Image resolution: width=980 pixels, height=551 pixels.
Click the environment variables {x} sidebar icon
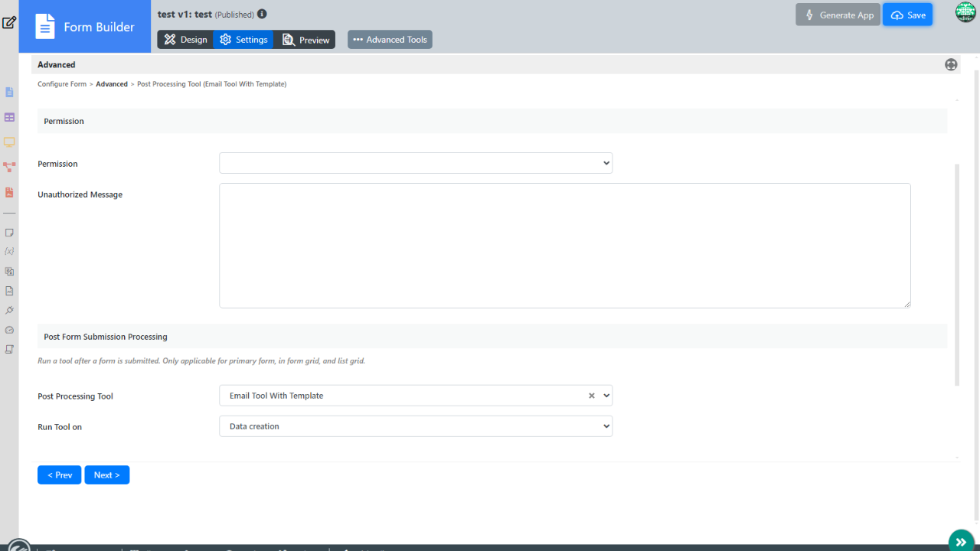[x=9, y=251]
